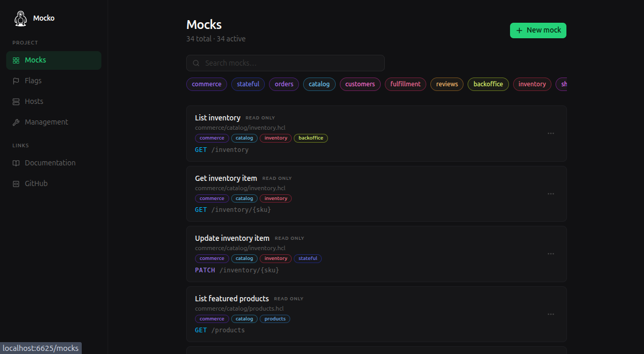Click the backoffice tag on List inventory card
644x354 pixels.
[311, 138]
